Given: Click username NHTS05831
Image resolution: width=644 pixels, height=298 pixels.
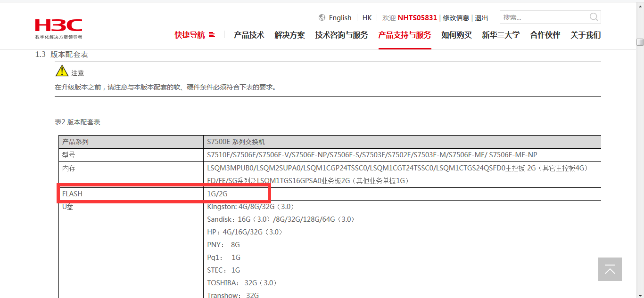Looking at the screenshot, I should coord(417,17).
